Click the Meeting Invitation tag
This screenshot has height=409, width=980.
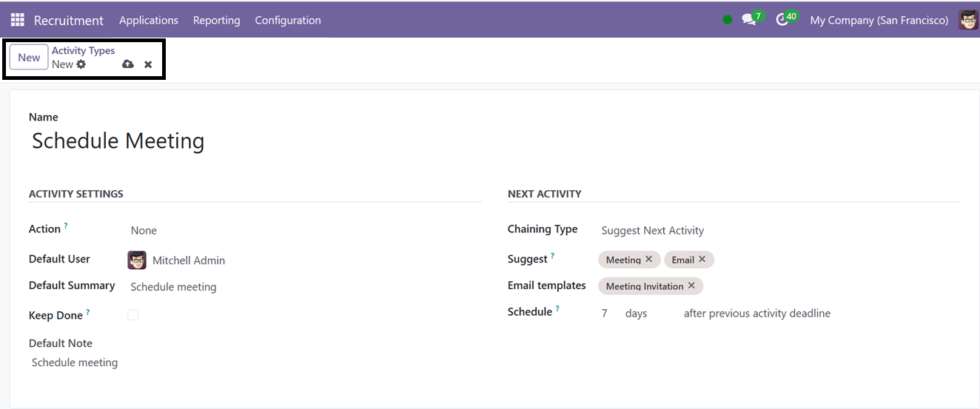pyautogui.click(x=645, y=285)
